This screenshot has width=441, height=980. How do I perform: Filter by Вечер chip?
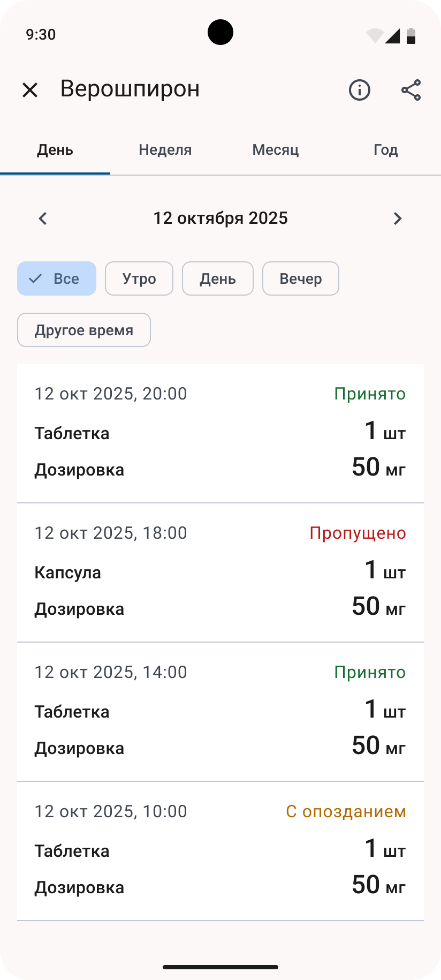[301, 278]
